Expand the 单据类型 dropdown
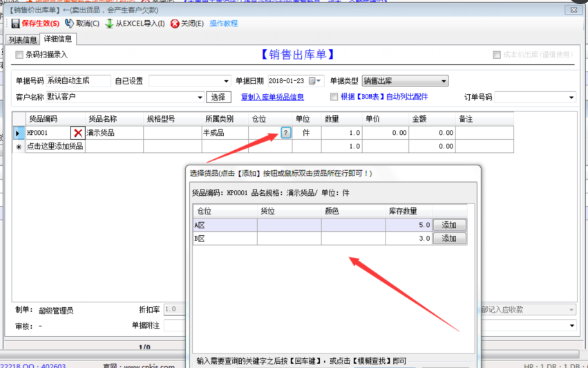This screenshot has width=588, height=368. 444,81
